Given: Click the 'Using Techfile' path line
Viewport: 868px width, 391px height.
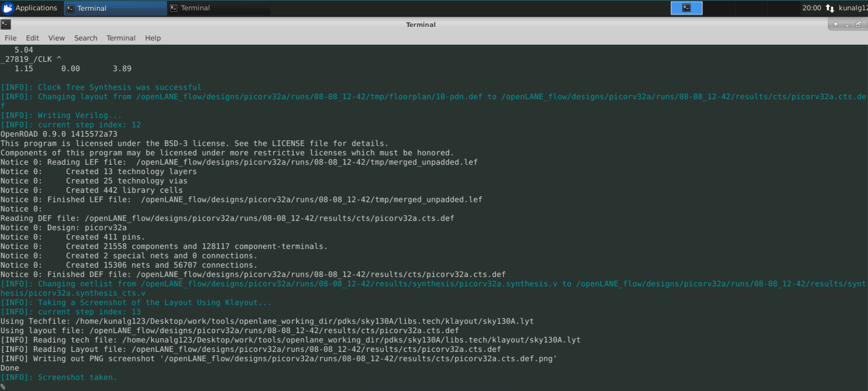Looking at the screenshot, I should pos(267,321).
